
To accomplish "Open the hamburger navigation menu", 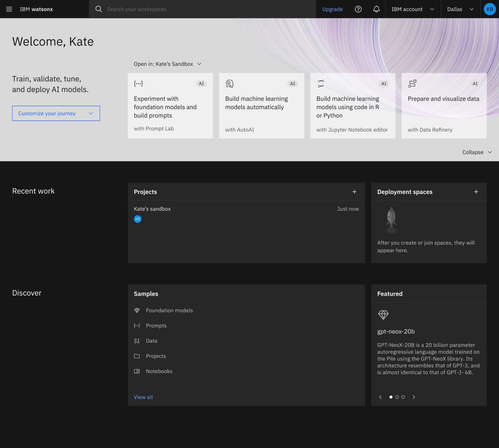I will tap(9, 9).
